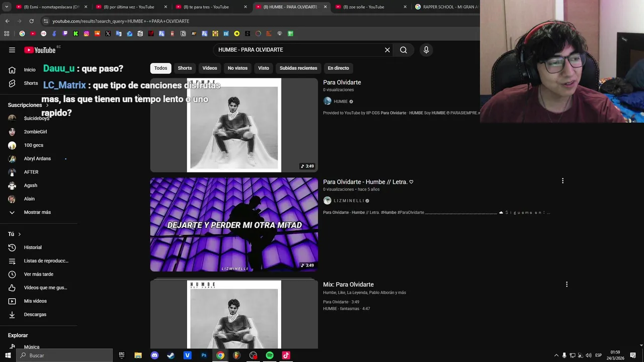Viewport: 644px width, 362px height.
Task: Select the Shorts filter chip
Action: 185,68
